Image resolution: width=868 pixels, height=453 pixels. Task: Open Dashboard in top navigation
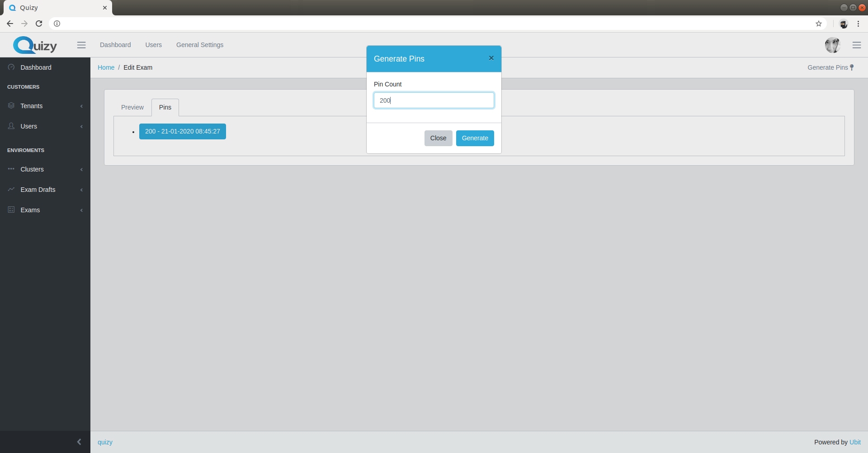pos(115,45)
